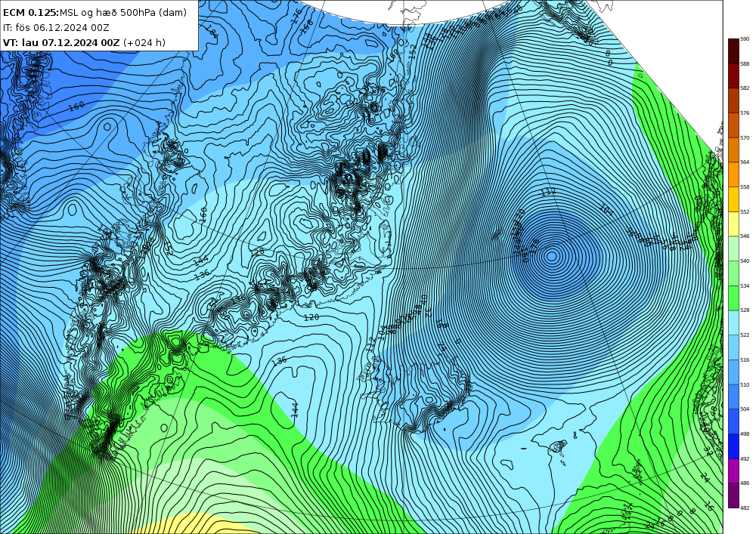
Task: Click the 510 value on the color bar
Action: pos(745,384)
